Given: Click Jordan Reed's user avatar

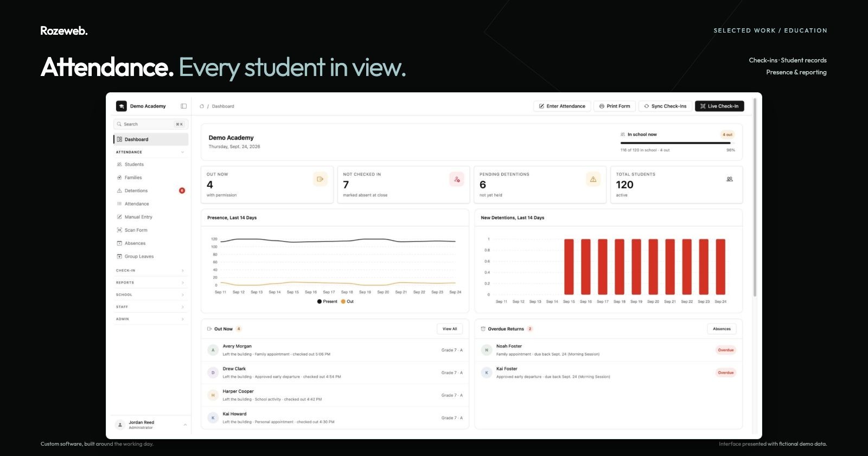Looking at the screenshot, I should tap(120, 425).
